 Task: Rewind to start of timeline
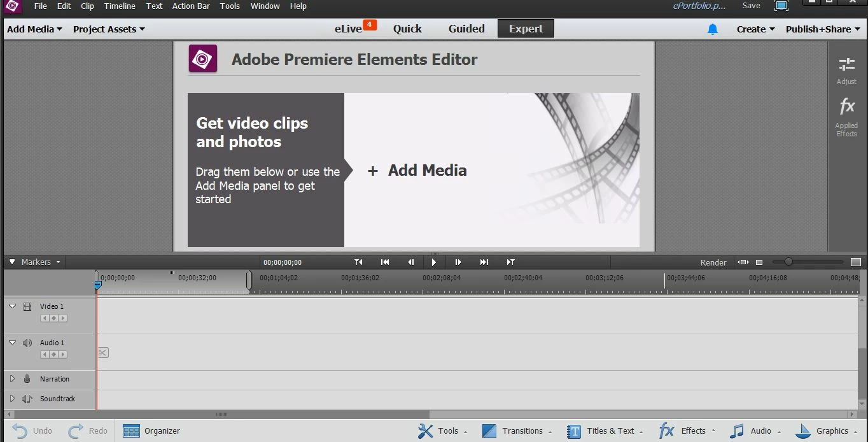(x=385, y=262)
